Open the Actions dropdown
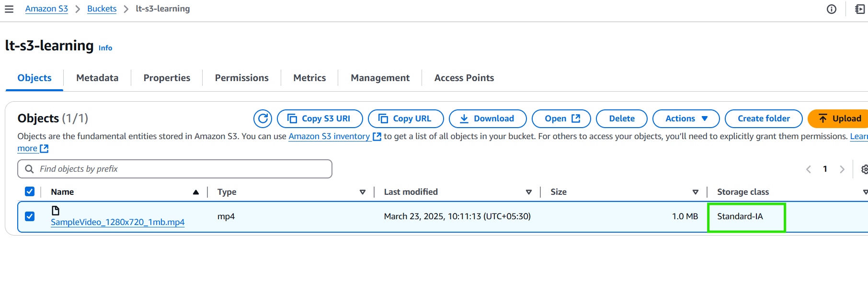Viewport: 868px width, 284px height. click(686, 118)
